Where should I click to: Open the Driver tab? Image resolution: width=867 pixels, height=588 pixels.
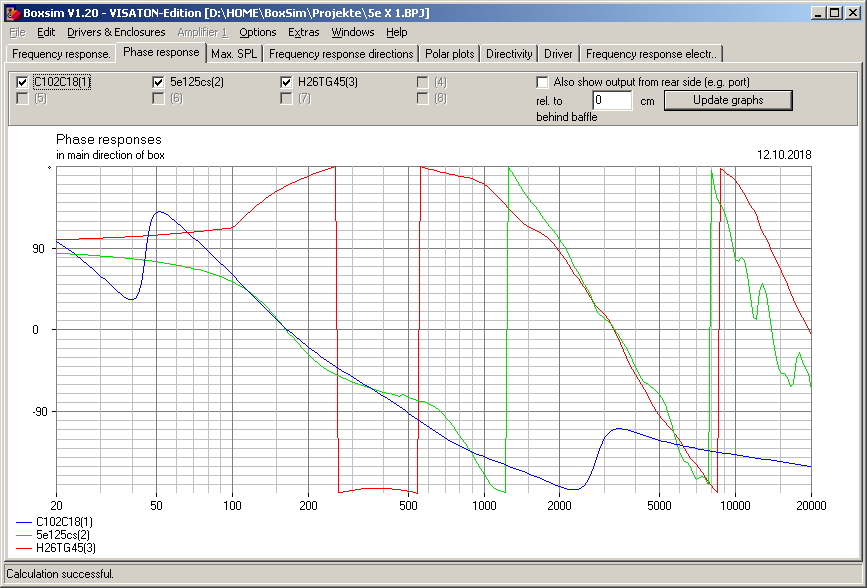coord(558,54)
